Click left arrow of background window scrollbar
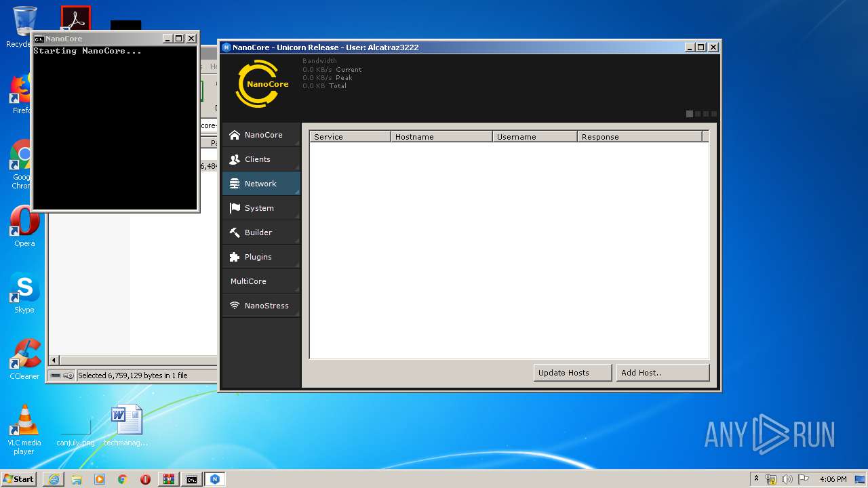This screenshot has width=868, height=488. click(55, 360)
